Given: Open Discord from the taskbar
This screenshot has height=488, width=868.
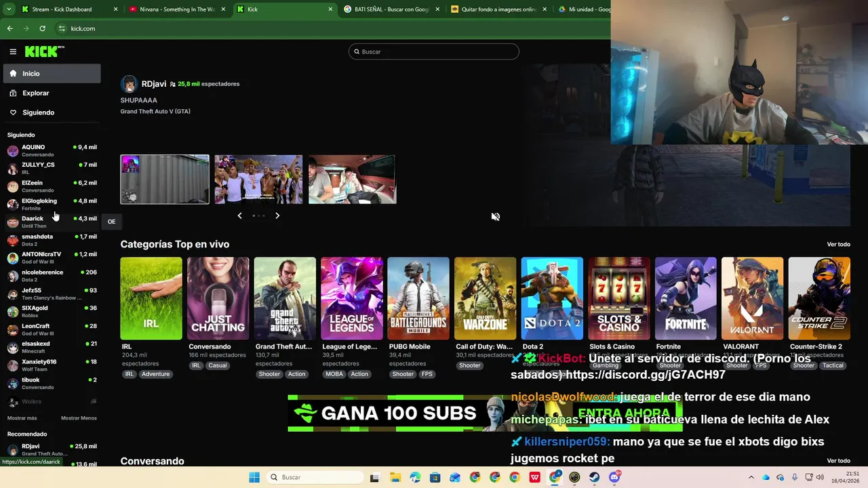Looking at the screenshot, I should point(614,477).
